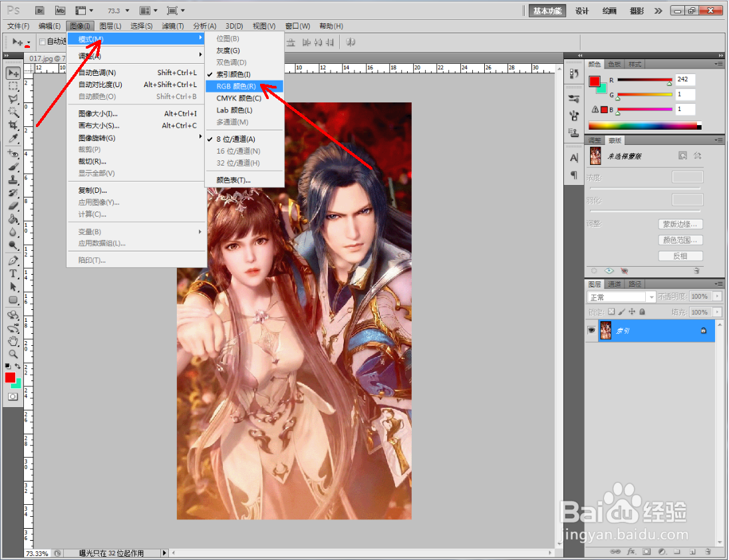Delete layer with Layers panel trash icon

pyautogui.click(x=708, y=551)
